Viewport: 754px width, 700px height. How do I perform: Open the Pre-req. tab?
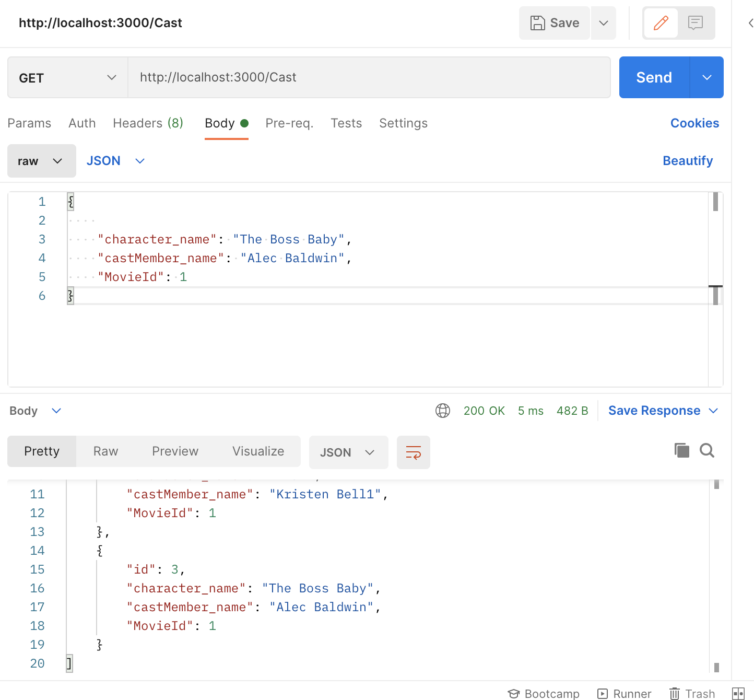point(289,123)
